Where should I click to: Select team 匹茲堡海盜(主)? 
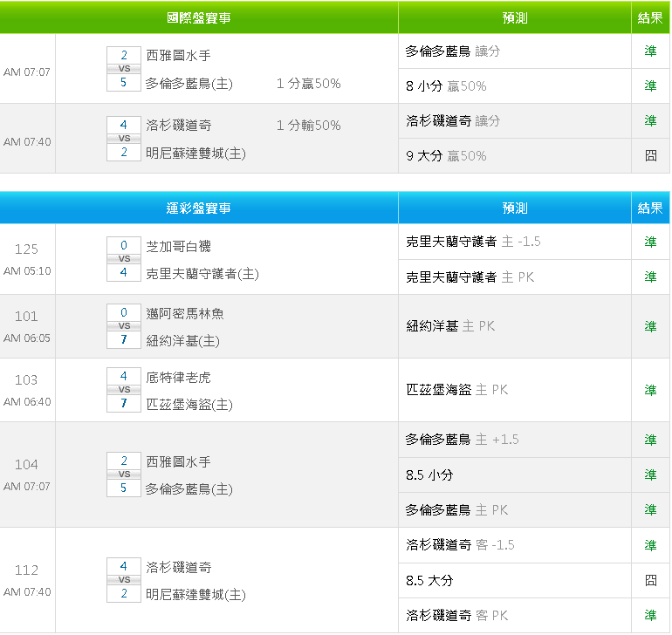coord(189,405)
